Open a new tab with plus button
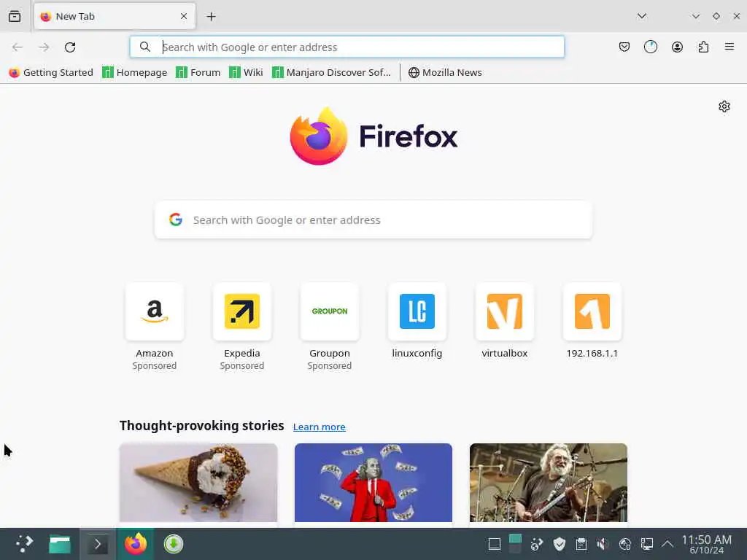 211,17
